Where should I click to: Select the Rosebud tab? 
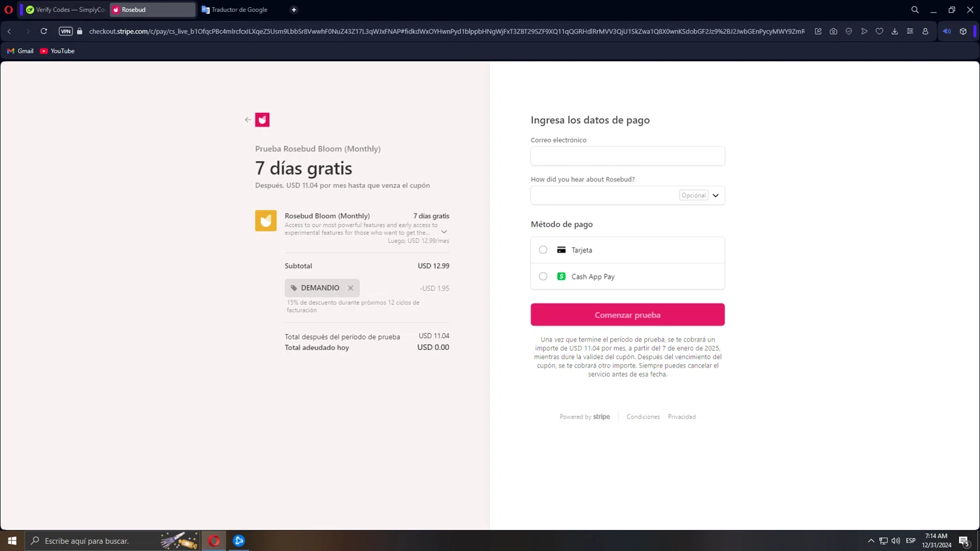[152, 10]
